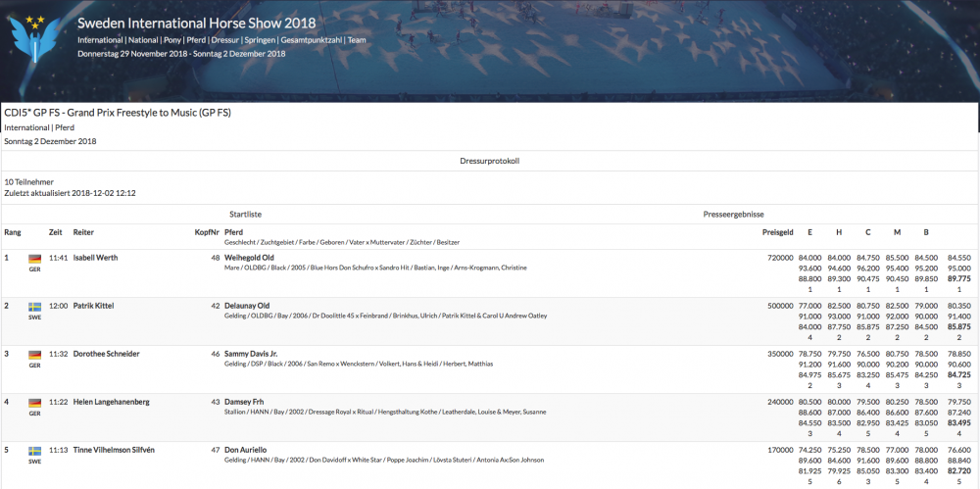
Task: Open the Sweden International Horse Show 2018 title
Action: (x=196, y=22)
